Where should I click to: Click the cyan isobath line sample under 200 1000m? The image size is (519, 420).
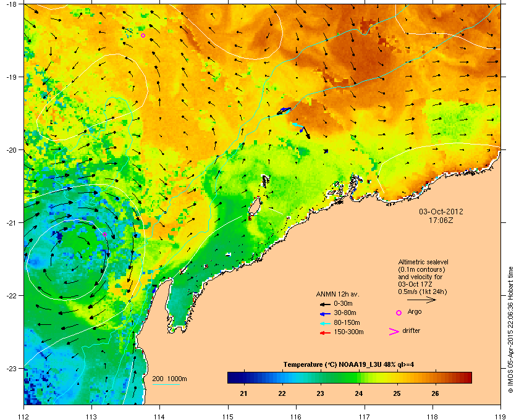[166, 384]
